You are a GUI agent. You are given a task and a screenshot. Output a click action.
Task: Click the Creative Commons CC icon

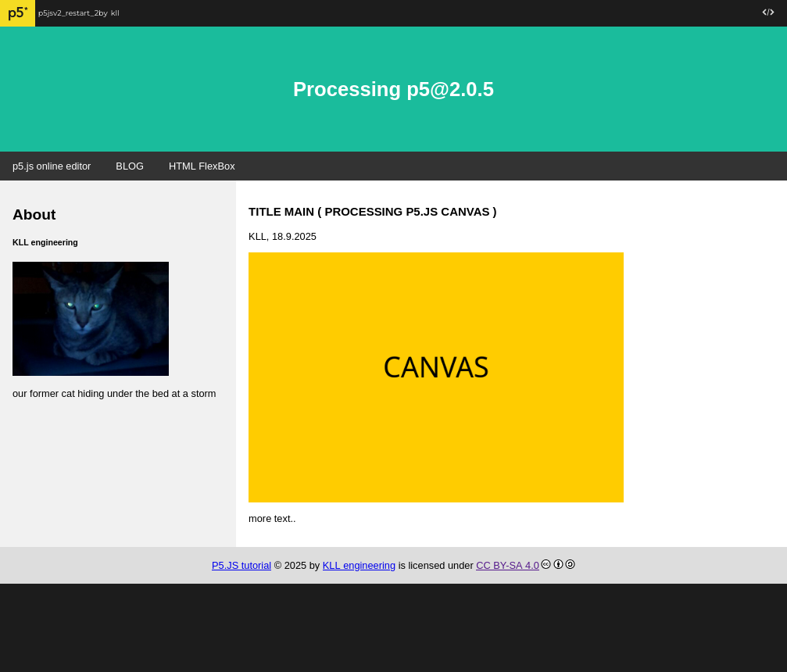pos(546,564)
